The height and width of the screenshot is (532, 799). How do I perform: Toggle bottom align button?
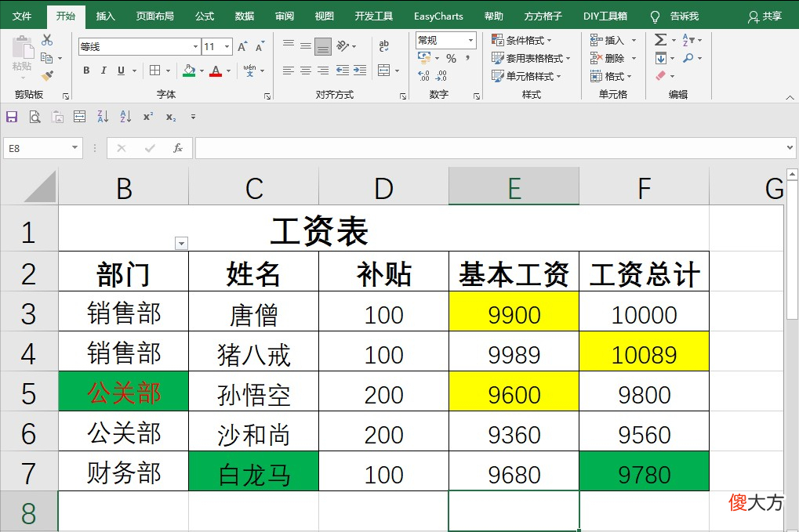coord(323,46)
